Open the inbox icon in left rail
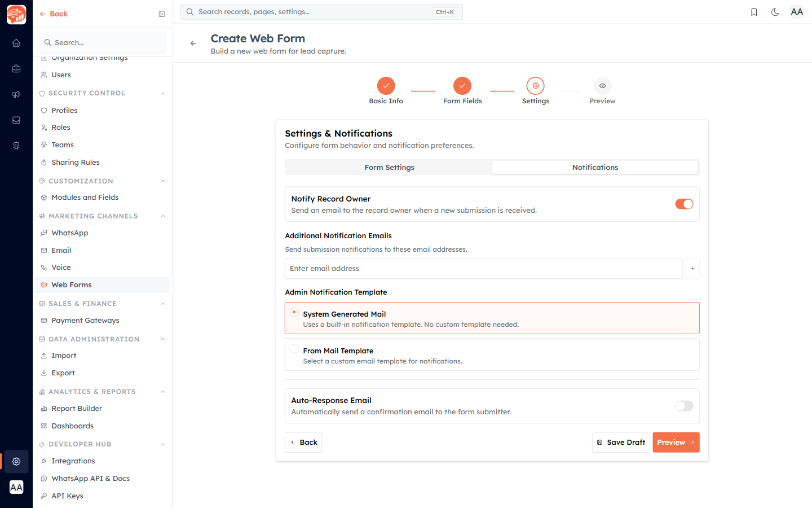 pyautogui.click(x=16, y=120)
